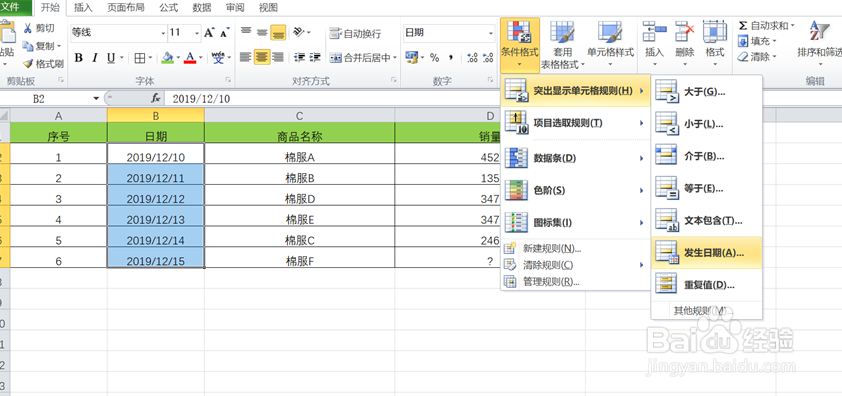Image resolution: width=842 pixels, height=396 pixels.
Task: Open 项目选取规则(T) submenu
Action: 575,123
